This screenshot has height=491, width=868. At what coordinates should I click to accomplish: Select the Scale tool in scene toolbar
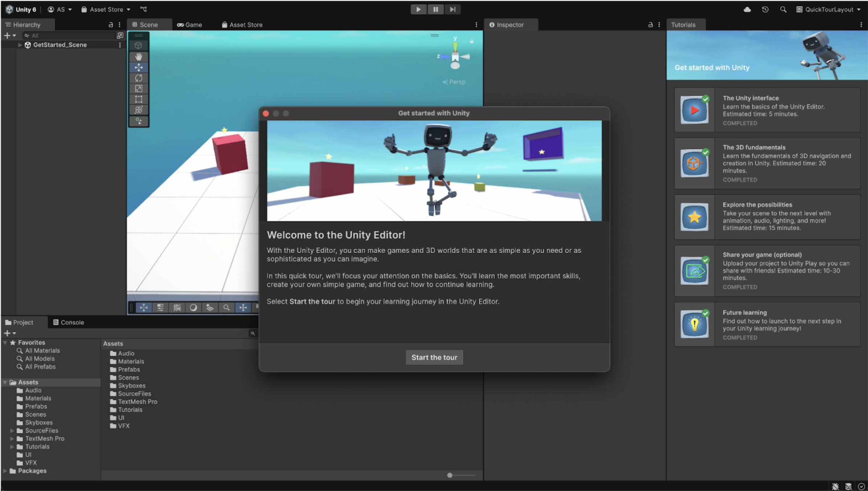tap(139, 89)
